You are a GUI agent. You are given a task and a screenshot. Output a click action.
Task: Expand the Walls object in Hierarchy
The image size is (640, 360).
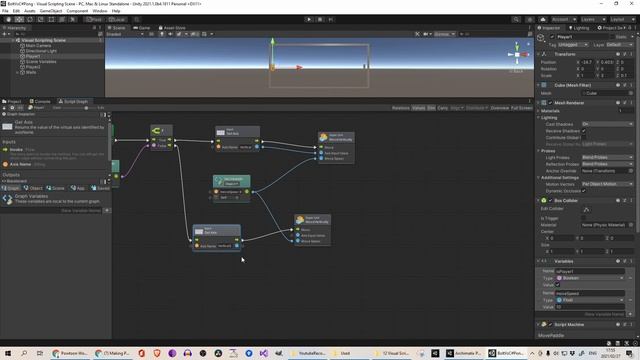tap(17, 72)
